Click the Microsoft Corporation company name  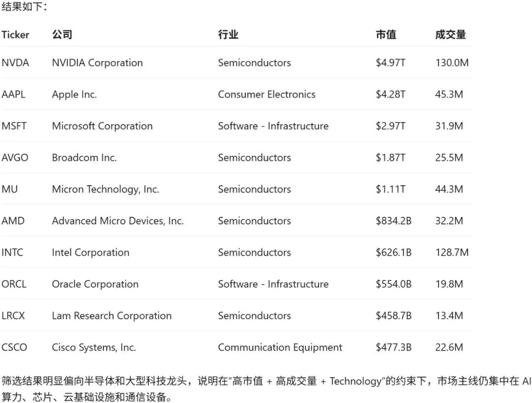tap(102, 126)
